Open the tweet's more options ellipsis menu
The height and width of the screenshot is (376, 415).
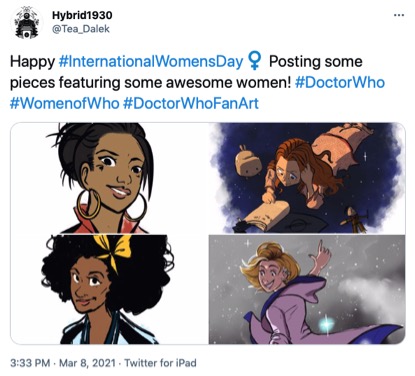coord(399,15)
